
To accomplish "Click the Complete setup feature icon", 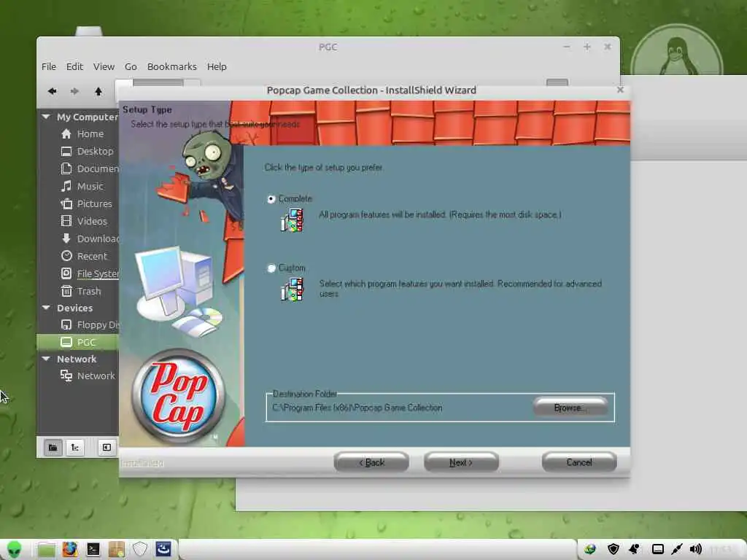I will [x=292, y=220].
